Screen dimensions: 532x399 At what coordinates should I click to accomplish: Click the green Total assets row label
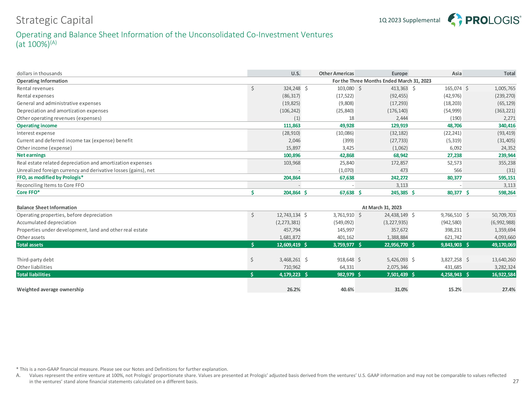[30, 245]
